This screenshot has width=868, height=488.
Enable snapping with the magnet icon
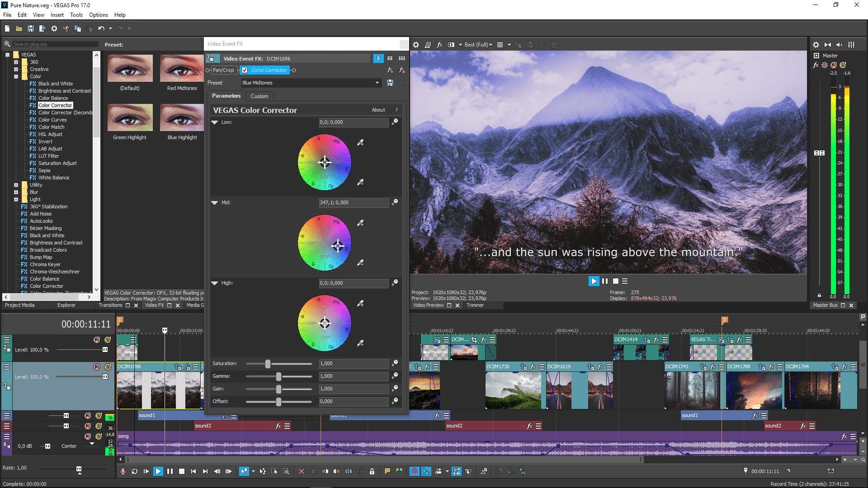pos(415,471)
